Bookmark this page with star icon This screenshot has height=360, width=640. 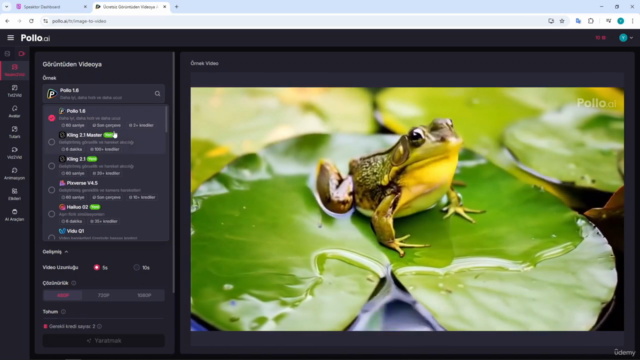tap(562, 21)
